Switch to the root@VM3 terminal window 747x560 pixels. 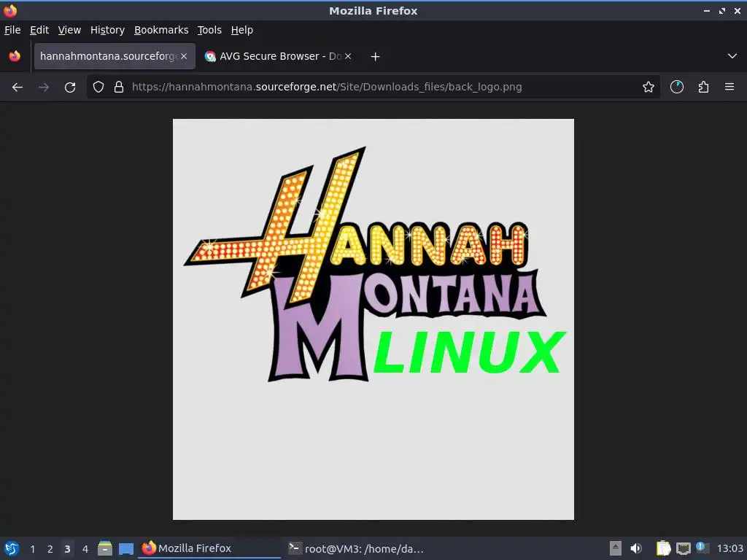point(356,548)
